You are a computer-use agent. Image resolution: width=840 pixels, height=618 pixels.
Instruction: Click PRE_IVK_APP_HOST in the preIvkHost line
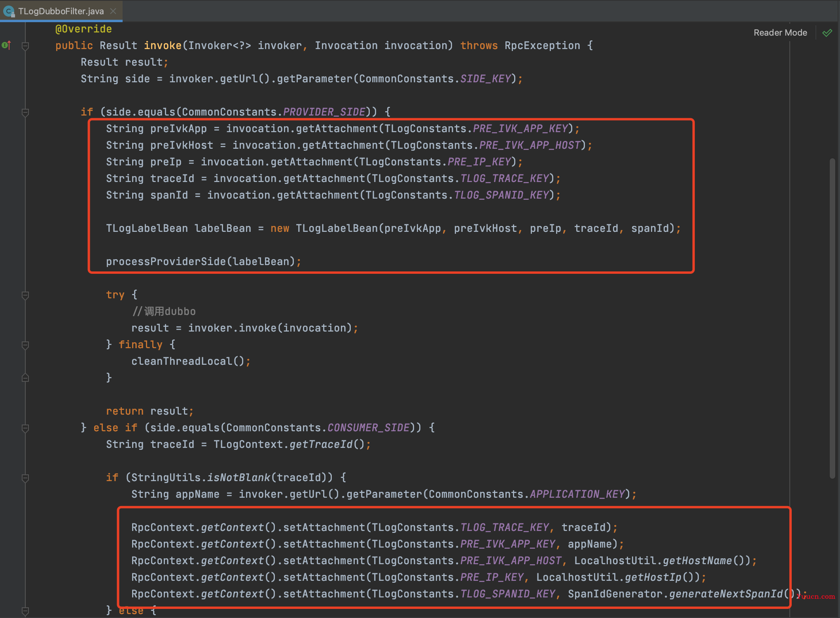click(x=530, y=145)
